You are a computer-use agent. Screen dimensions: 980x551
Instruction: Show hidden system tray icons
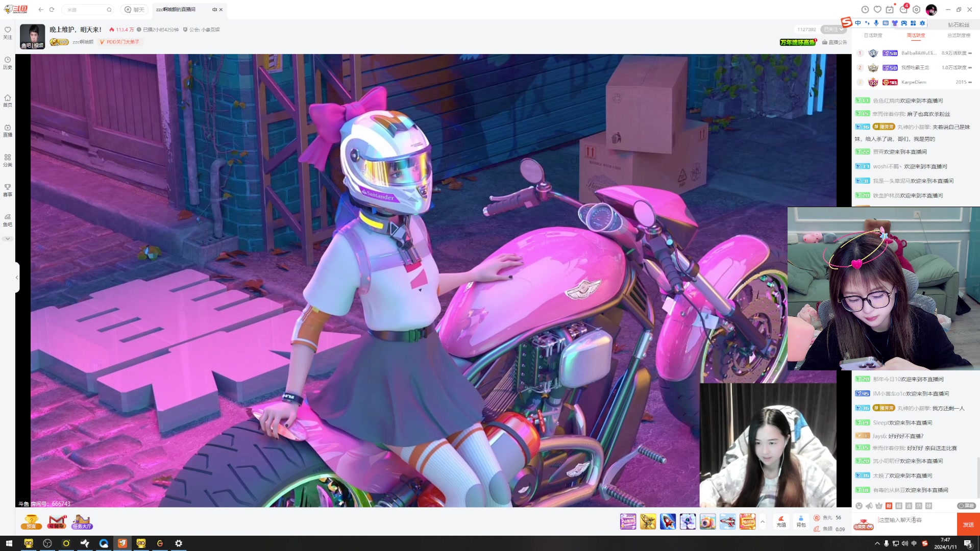point(877,543)
